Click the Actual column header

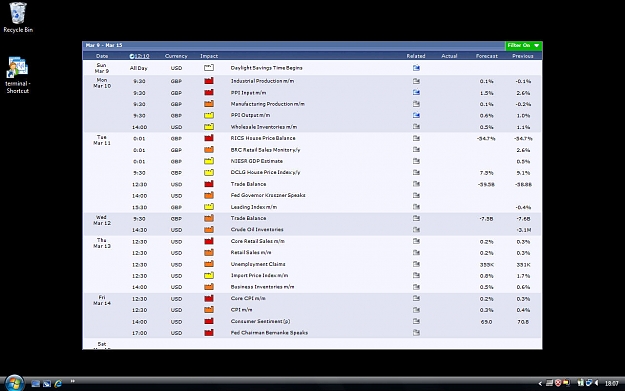tap(449, 56)
